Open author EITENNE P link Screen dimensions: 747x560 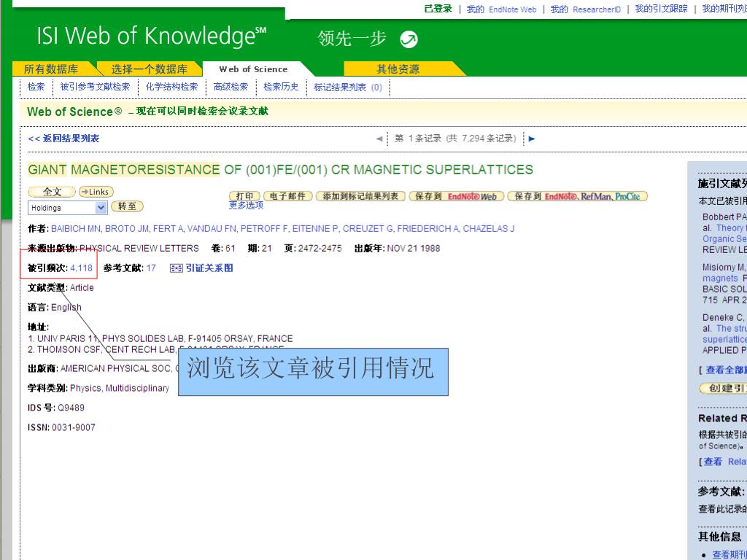(x=315, y=228)
